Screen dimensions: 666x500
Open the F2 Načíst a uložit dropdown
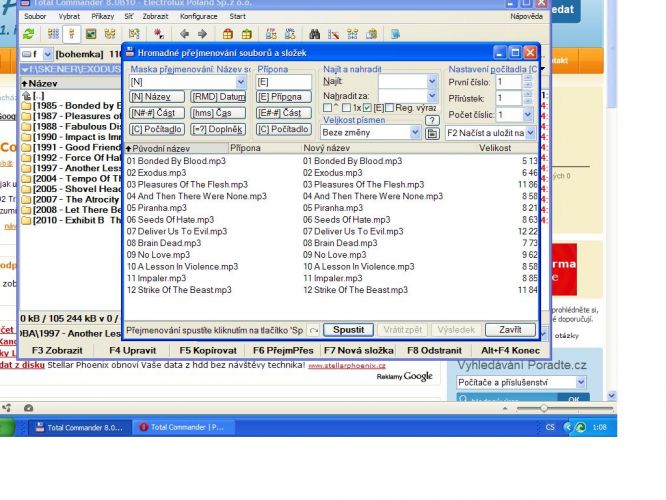coord(530,133)
